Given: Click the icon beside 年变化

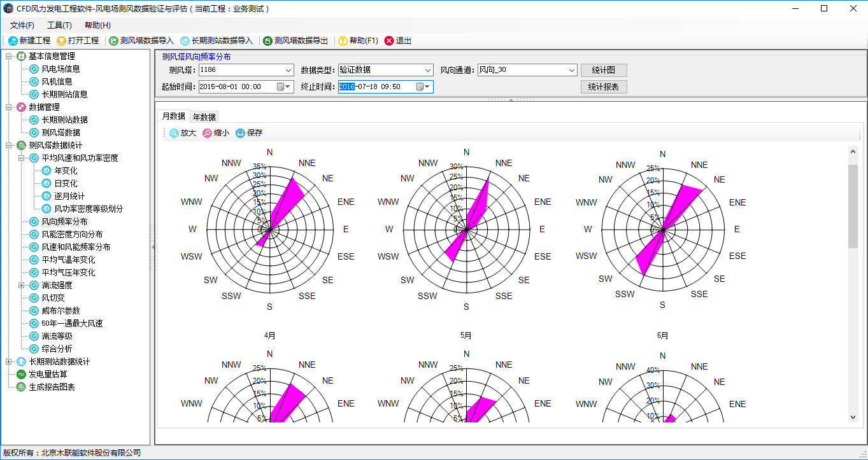Looking at the screenshot, I should pyautogui.click(x=46, y=171).
